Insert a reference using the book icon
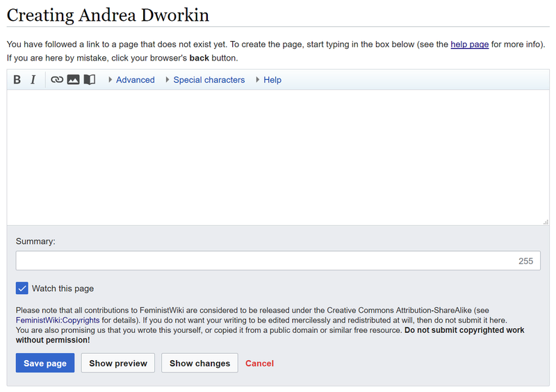The width and height of the screenshot is (556, 392). [x=90, y=80]
